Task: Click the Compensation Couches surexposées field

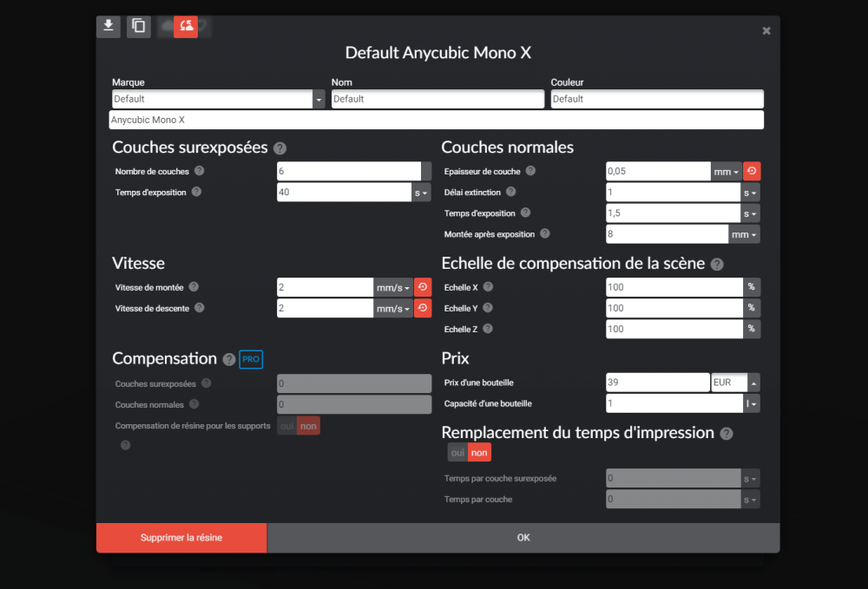Action: point(354,383)
